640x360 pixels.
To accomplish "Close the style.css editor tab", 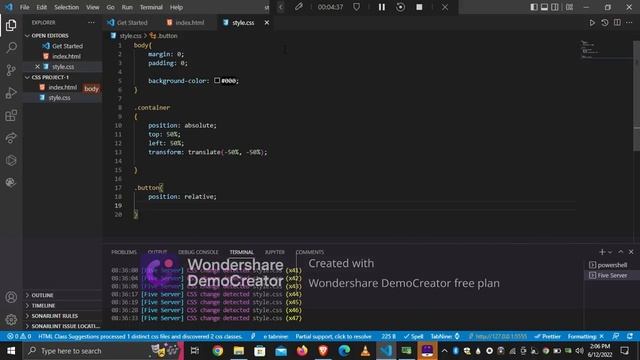I will [267, 23].
